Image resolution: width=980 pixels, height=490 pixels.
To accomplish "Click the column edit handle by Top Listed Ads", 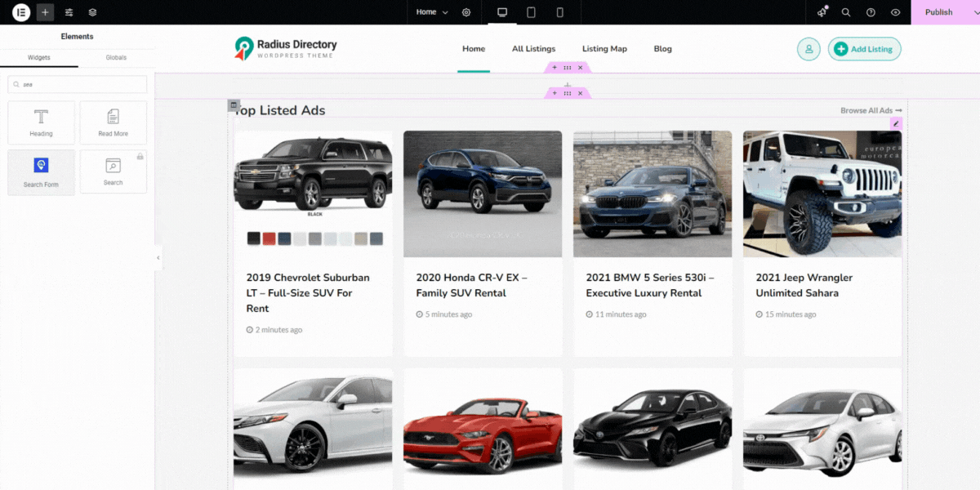I will [233, 105].
